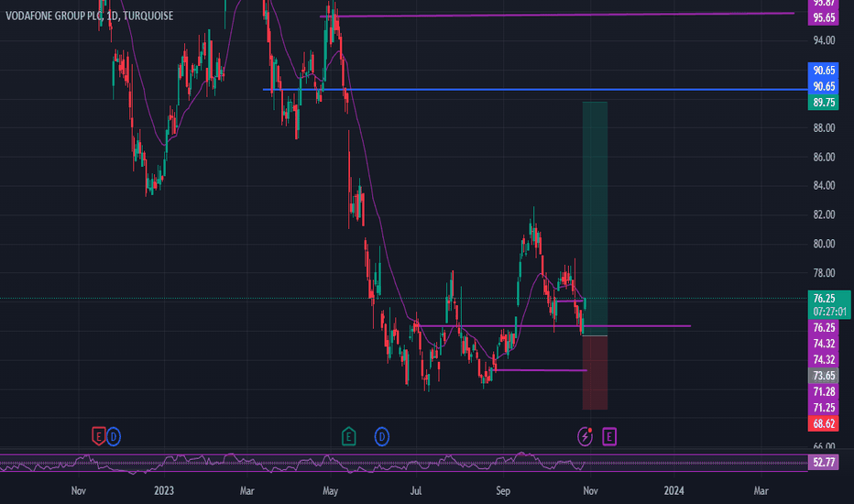Viewport: 854px width, 504px height.
Task: Select the long purple horizontal line at 95.65
Action: click(x=556, y=15)
